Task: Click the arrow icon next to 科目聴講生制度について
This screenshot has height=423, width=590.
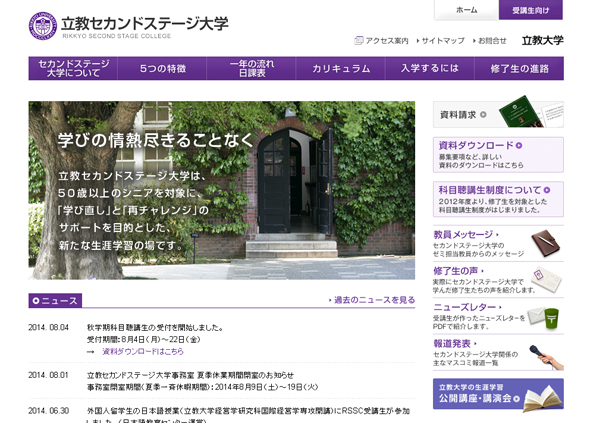Action: 547,190
